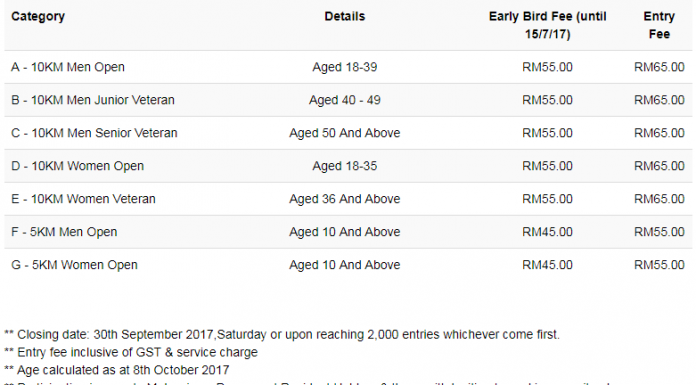Click the Aged 18-39 details cell
The height and width of the screenshot is (385, 696).
click(344, 67)
